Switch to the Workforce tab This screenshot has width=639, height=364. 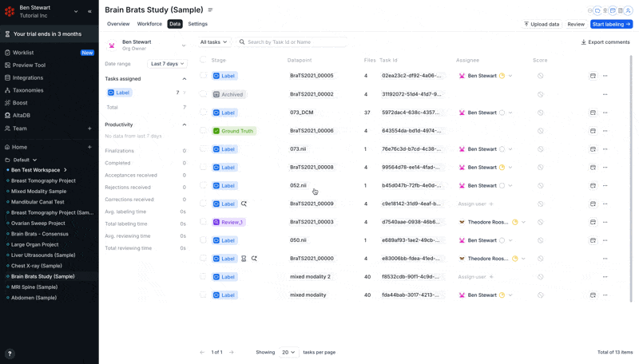pos(149,24)
